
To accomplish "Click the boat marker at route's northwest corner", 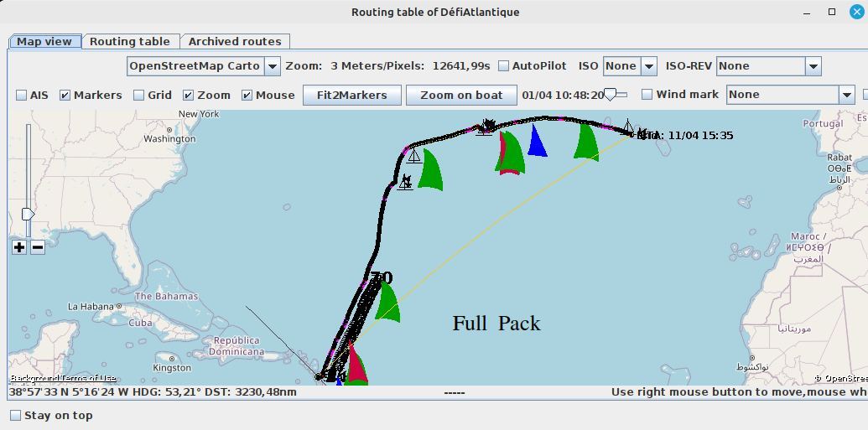I will (413, 156).
